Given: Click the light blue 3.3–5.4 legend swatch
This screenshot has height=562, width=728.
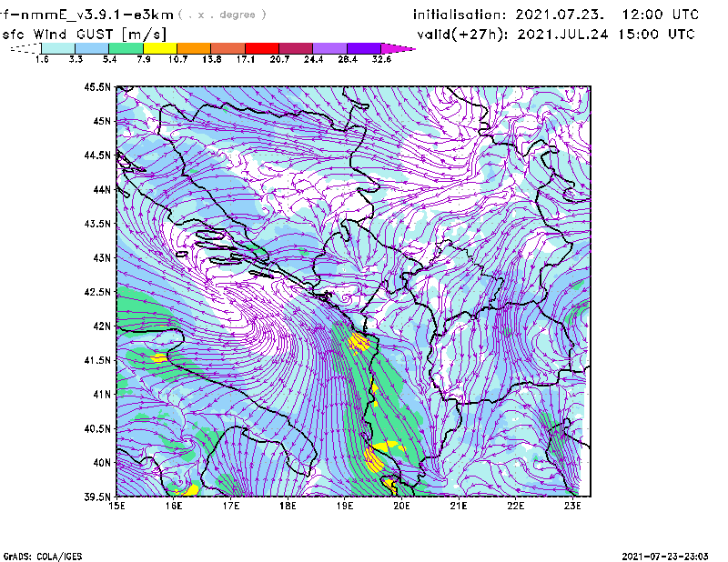Looking at the screenshot, I should pos(92,48).
